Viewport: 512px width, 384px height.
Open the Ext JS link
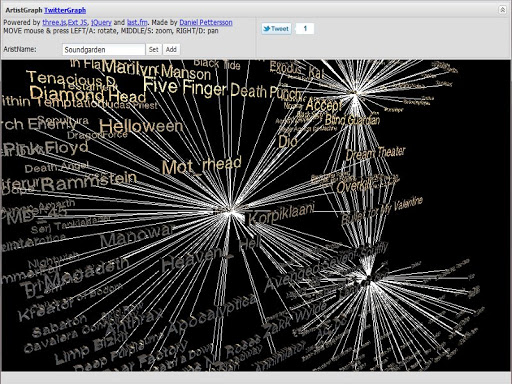click(77, 22)
